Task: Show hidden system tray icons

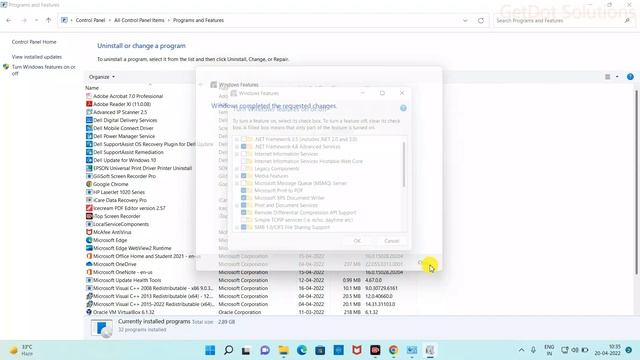Action: point(521,350)
